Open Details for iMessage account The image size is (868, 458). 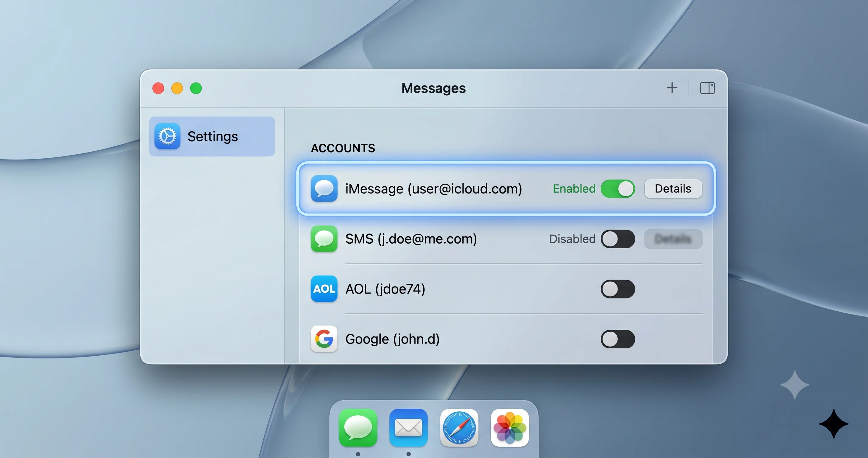pyautogui.click(x=673, y=188)
